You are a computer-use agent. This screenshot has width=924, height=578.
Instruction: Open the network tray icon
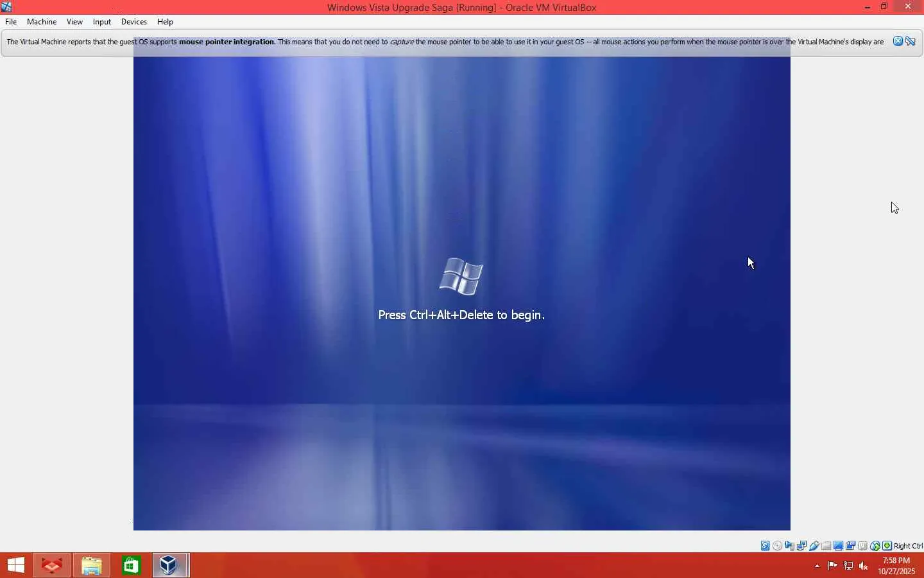pos(848,566)
